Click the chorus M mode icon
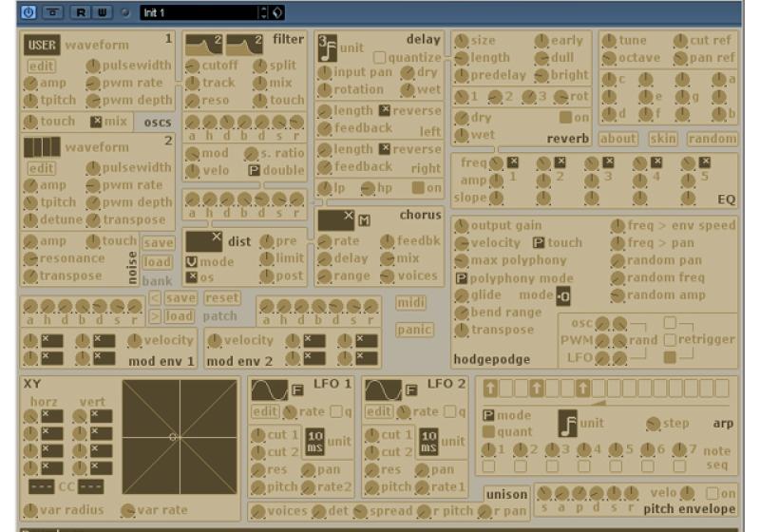 pyautogui.click(x=364, y=221)
